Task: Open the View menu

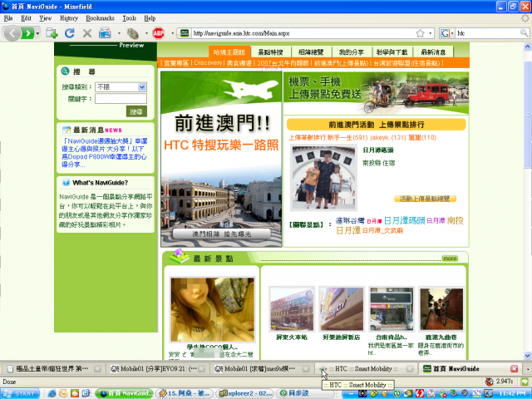Action: (45, 18)
